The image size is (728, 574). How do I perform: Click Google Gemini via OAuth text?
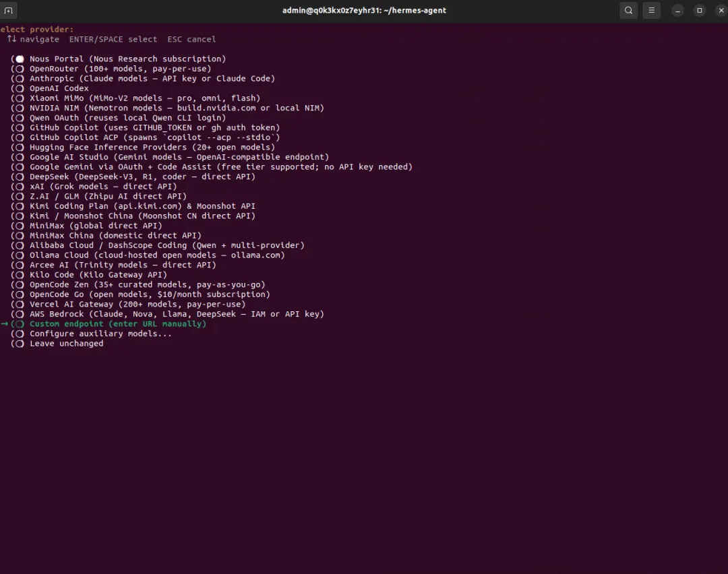pos(221,166)
